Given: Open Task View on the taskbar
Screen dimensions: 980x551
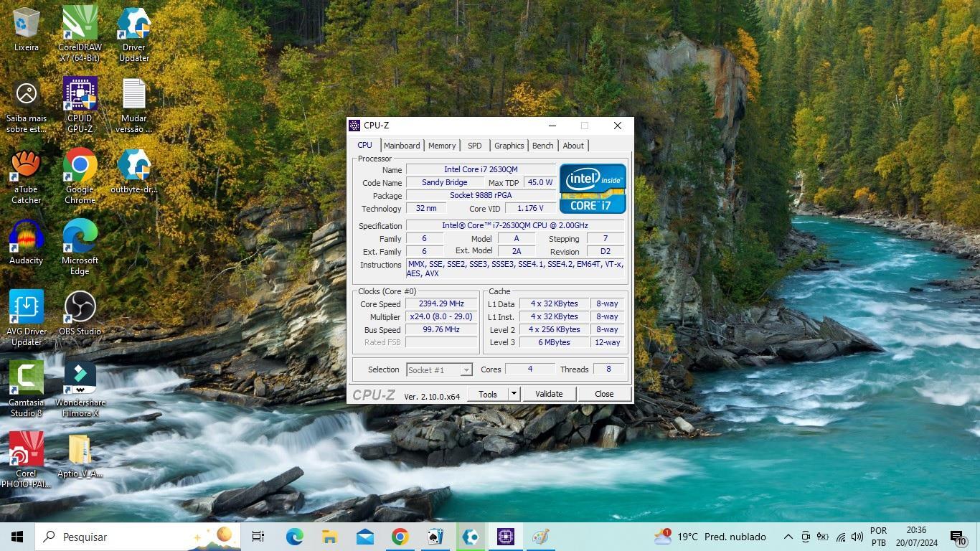Looking at the screenshot, I should [x=258, y=537].
